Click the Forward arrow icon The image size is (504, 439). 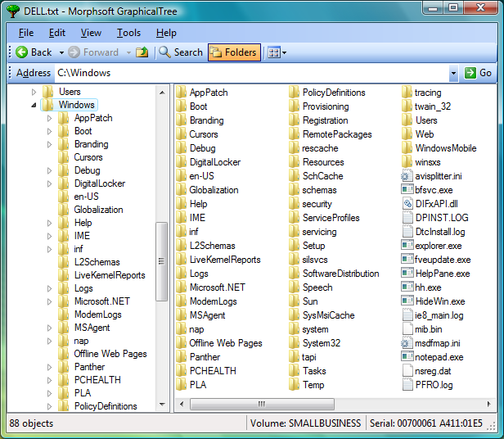(x=74, y=52)
